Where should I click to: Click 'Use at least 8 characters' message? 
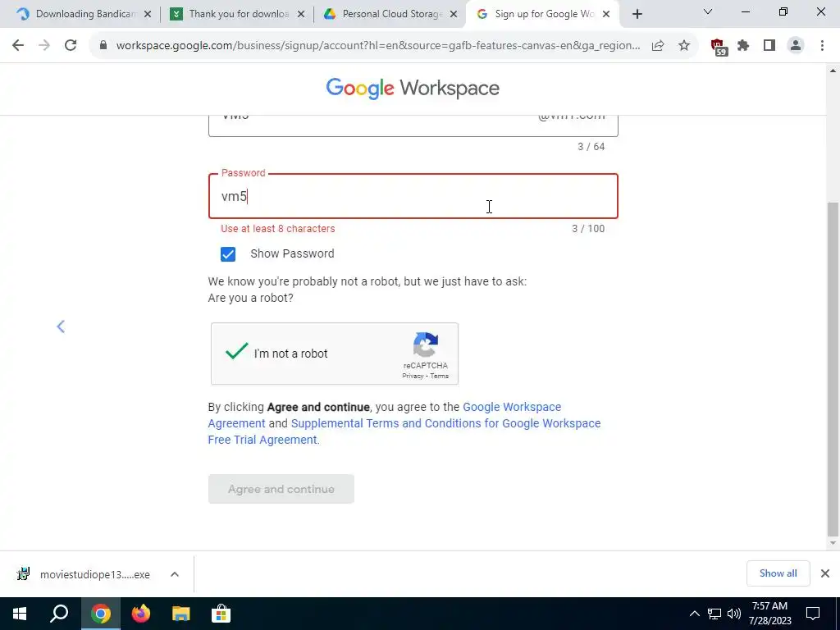(277, 229)
